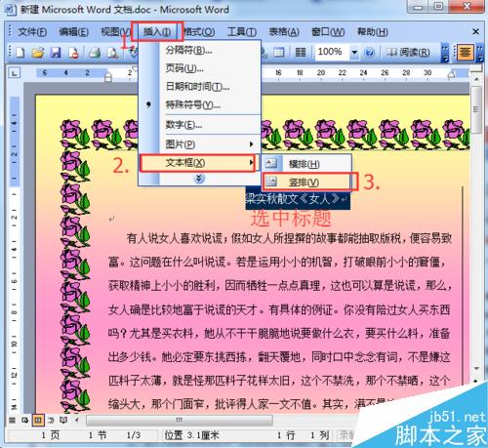Open the 窗口(W) menu
Screen dimensions: 488x448
click(328, 32)
